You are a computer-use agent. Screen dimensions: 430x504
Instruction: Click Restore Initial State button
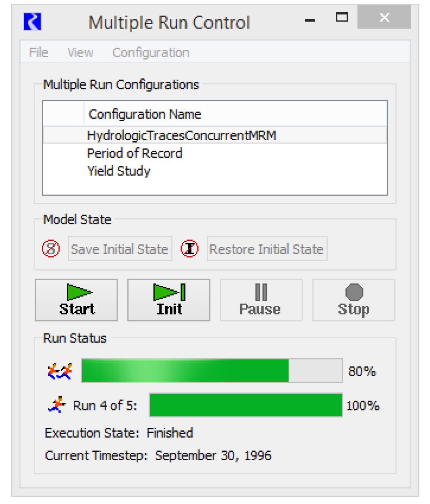point(267,249)
